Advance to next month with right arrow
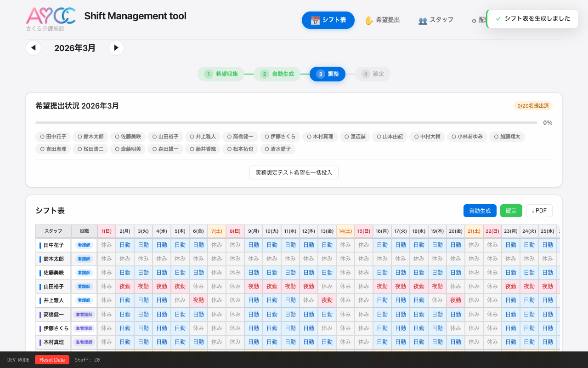This screenshot has height=368, width=588. (x=116, y=48)
